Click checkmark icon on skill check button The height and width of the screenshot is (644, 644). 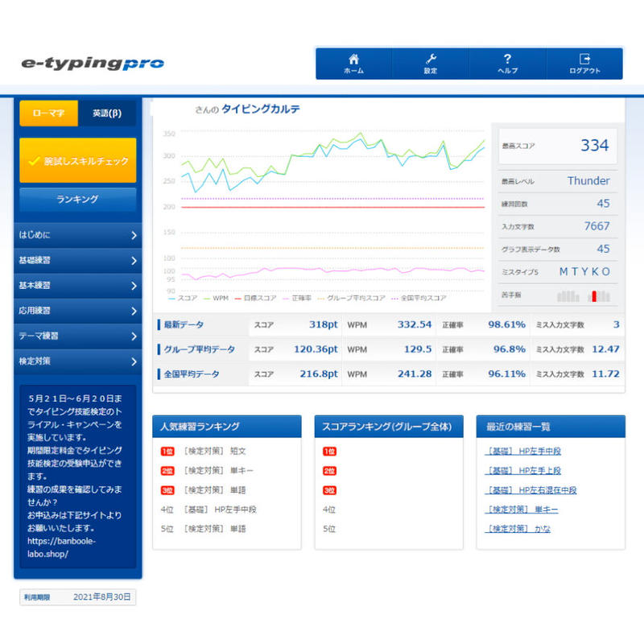click(x=34, y=160)
